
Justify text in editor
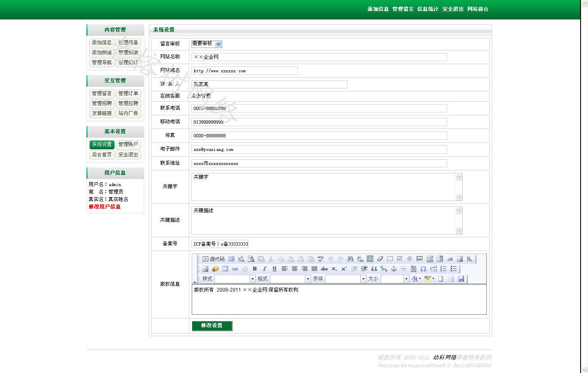[x=314, y=269]
